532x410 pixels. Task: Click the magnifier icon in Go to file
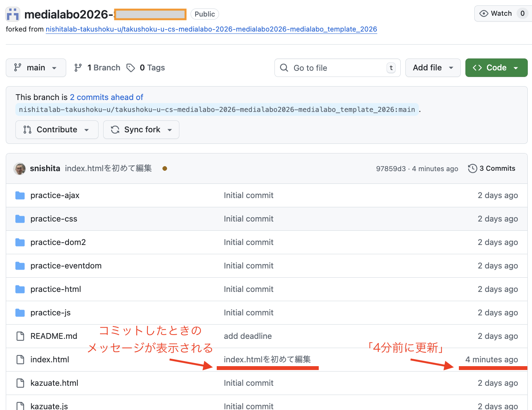284,68
